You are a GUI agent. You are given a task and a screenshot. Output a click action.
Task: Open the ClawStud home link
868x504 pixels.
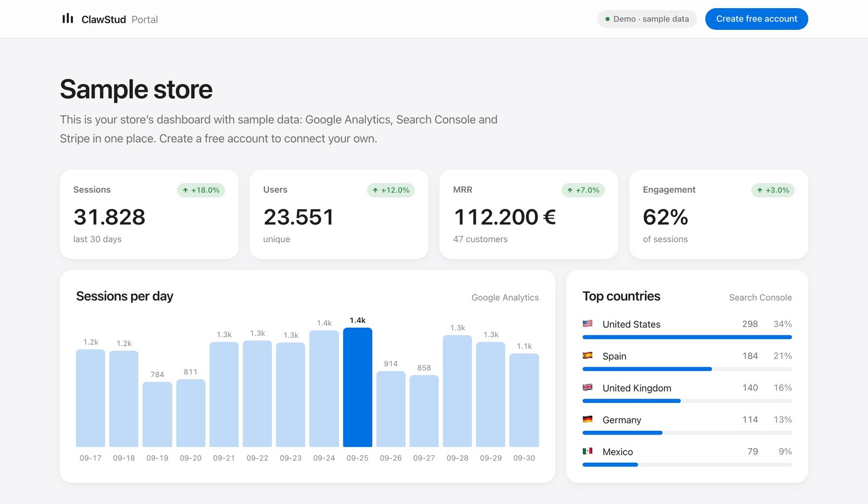tap(110, 19)
